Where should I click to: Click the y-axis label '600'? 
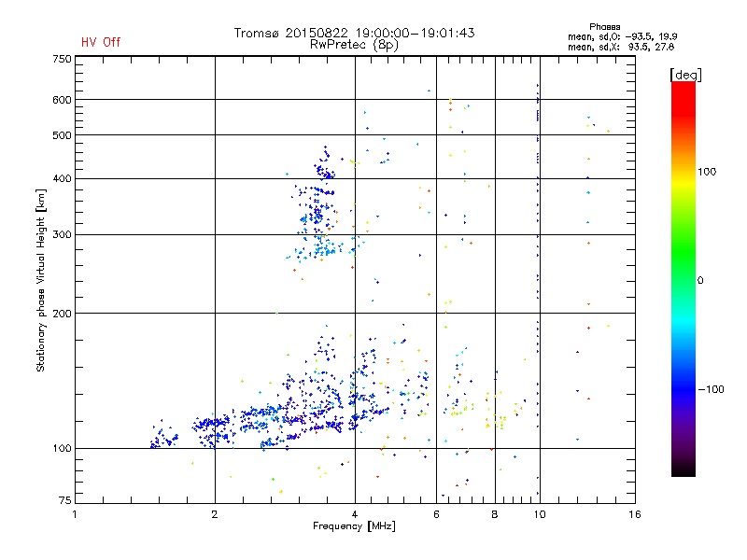pos(62,100)
